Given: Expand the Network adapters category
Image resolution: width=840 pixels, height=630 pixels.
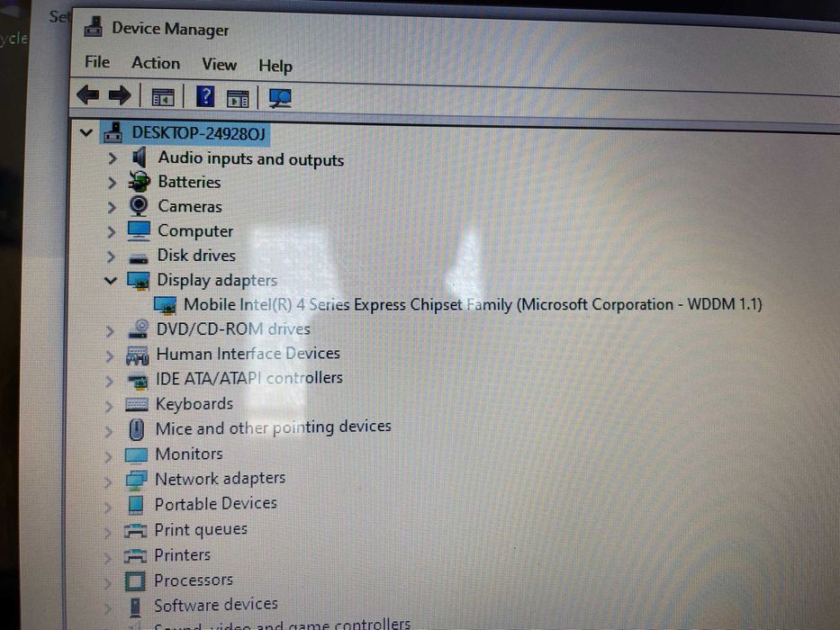Looking at the screenshot, I should point(108,481).
